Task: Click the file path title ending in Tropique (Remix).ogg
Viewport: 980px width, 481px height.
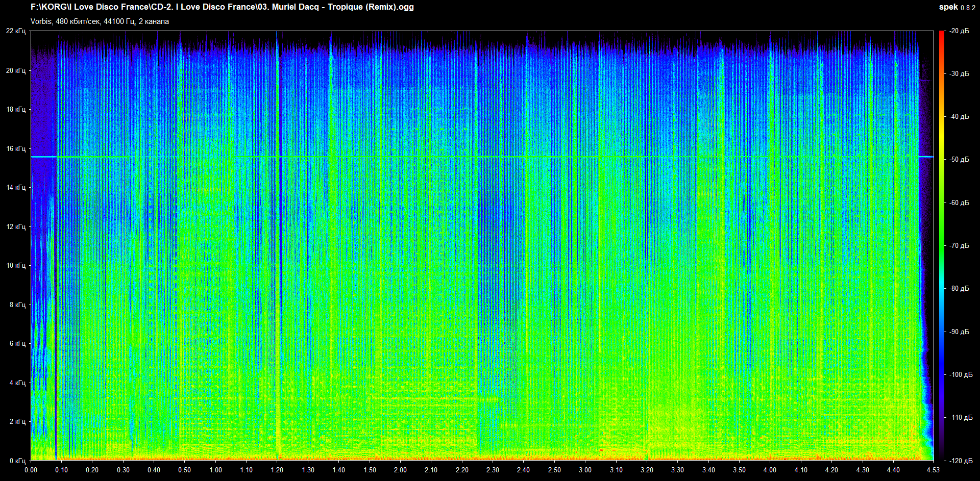Action: (222, 7)
